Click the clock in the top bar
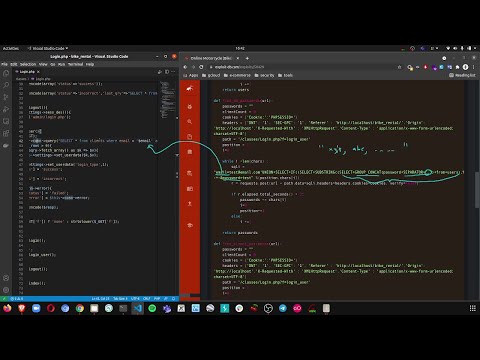This screenshot has width=480, height=360. [240, 48]
